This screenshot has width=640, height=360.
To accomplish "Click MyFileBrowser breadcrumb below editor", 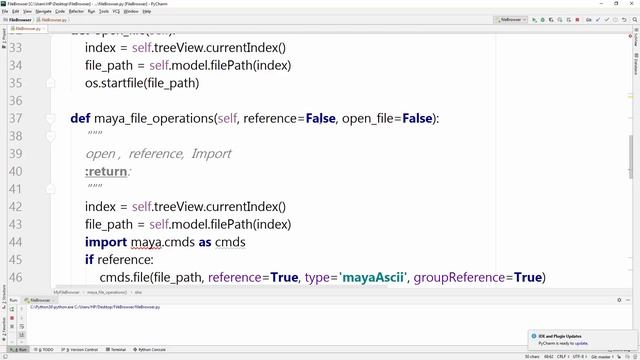I will pyautogui.click(x=67, y=292).
